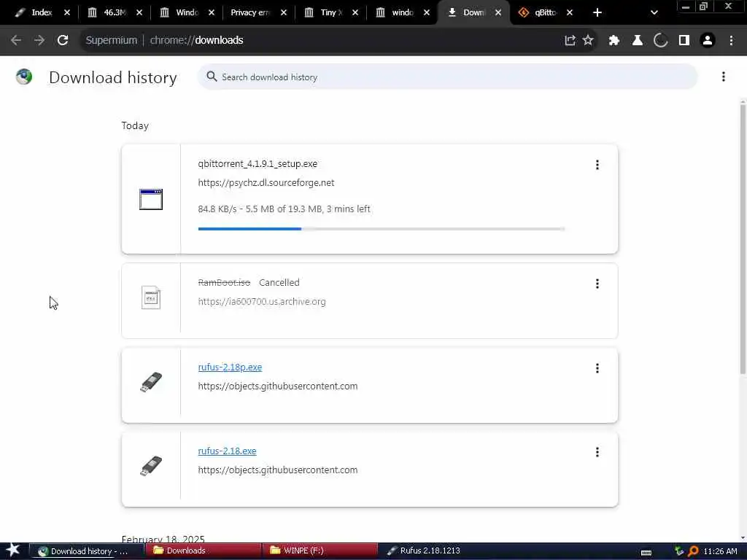Screen dimensions: 747x560
Task: Bookmark this page with the star icon
Action: point(589,41)
